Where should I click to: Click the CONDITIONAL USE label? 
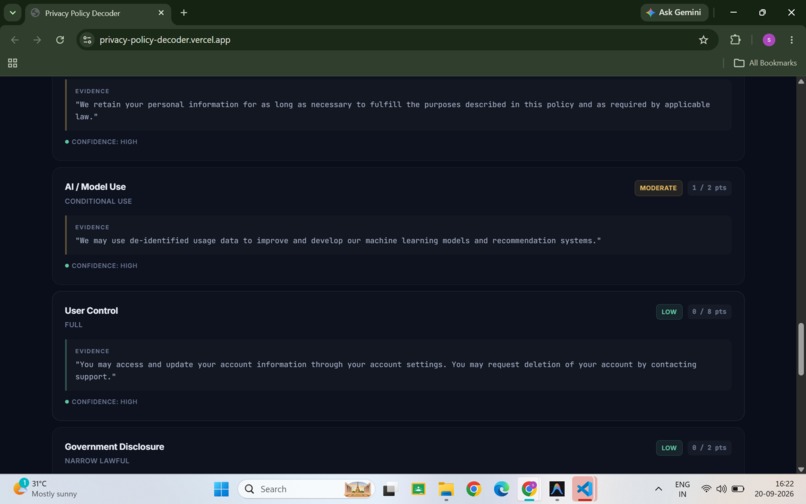point(98,201)
